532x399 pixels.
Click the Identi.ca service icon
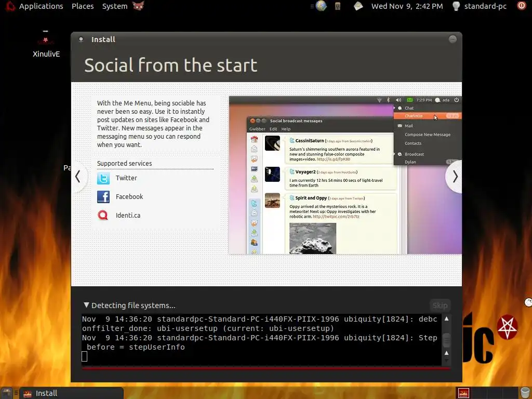pos(103,215)
